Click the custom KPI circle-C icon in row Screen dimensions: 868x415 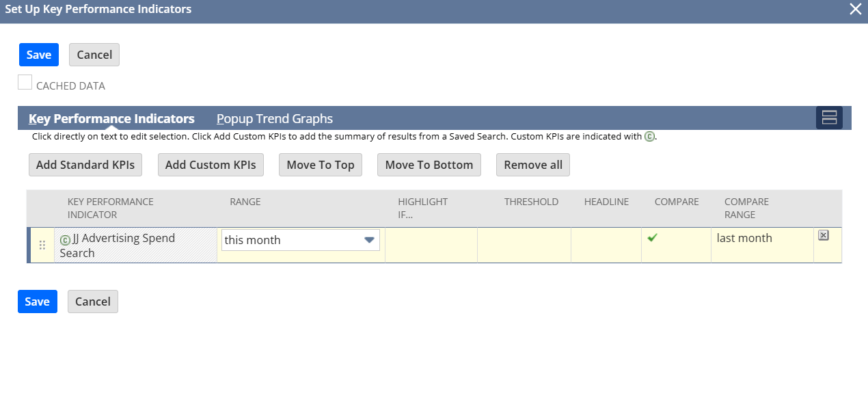[65, 239]
